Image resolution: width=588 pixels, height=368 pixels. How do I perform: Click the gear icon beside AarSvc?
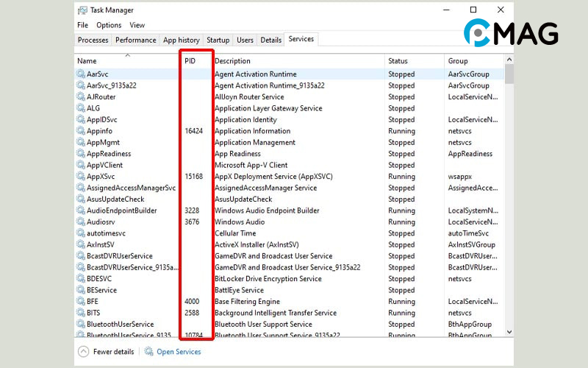pyautogui.click(x=81, y=74)
